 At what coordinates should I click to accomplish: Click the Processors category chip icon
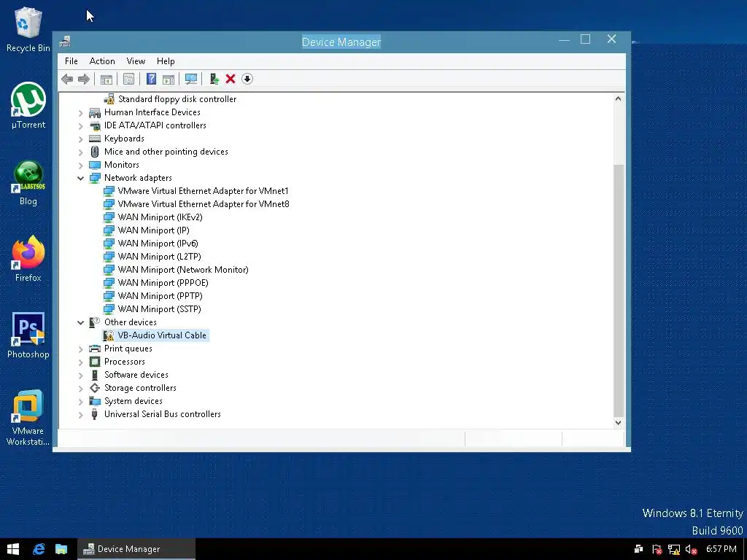95,362
